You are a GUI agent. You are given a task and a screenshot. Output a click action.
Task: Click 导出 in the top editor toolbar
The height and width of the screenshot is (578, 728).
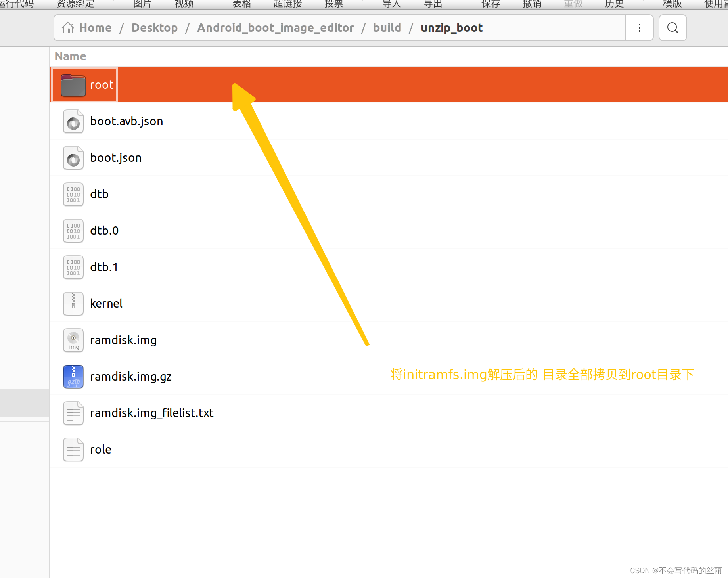(x=433, y=4)
